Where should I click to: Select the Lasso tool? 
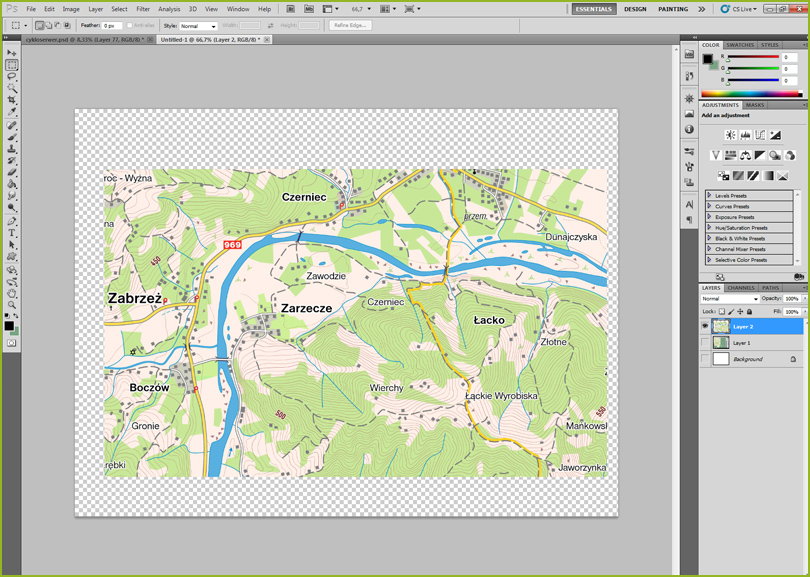(x=11, y=76)
